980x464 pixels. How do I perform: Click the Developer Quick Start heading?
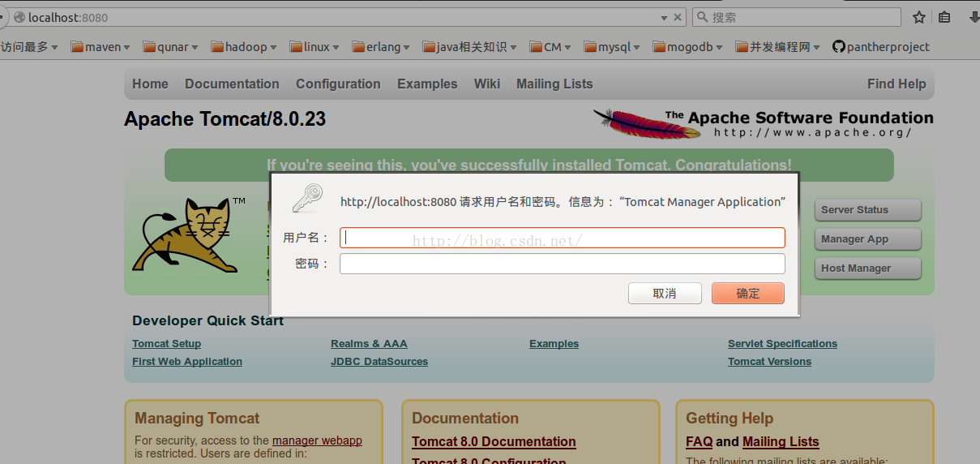[x=208, y=321]
